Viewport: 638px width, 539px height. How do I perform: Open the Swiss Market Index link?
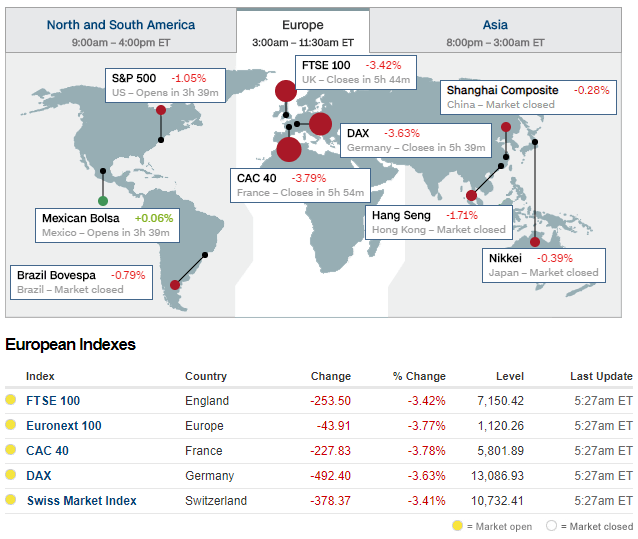[81, 501]
